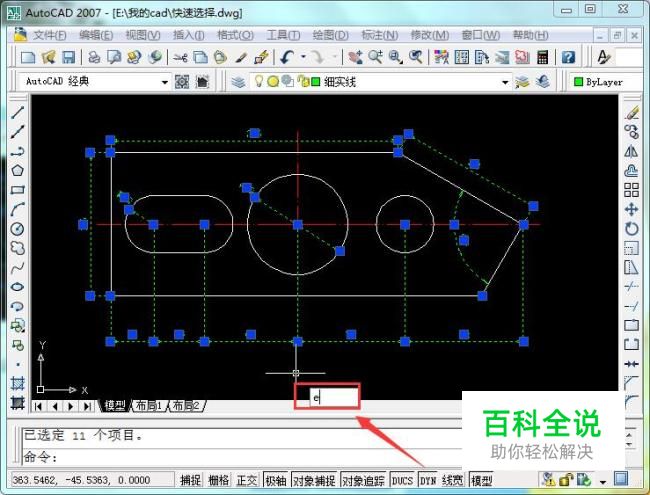Select the Offset tool
The image size is (650, 495).
click(632, 170)
